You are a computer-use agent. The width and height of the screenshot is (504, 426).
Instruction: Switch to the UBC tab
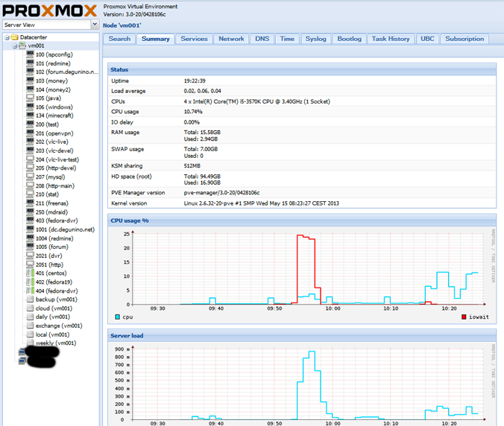coord(427,39)
